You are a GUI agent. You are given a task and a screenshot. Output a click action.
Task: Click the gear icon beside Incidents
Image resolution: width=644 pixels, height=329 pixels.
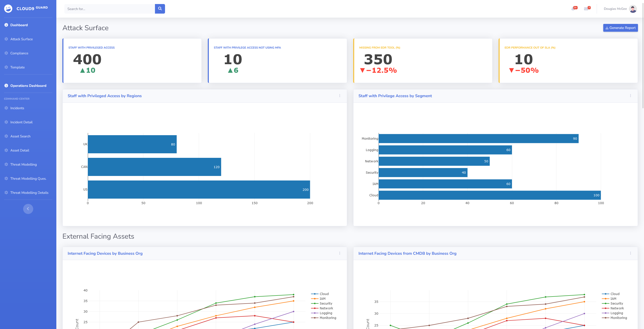[x=6, y=108]
